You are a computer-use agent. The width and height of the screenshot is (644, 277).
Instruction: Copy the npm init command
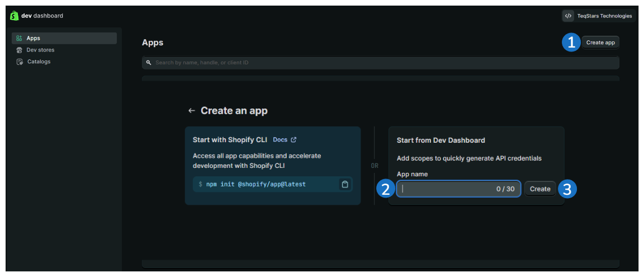coord(345,184)
